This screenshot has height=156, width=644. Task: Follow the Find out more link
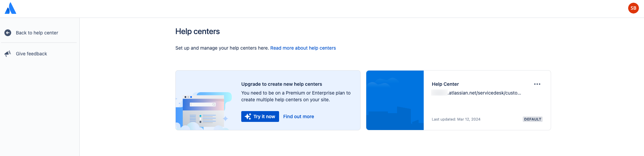(x=298, y=116)
